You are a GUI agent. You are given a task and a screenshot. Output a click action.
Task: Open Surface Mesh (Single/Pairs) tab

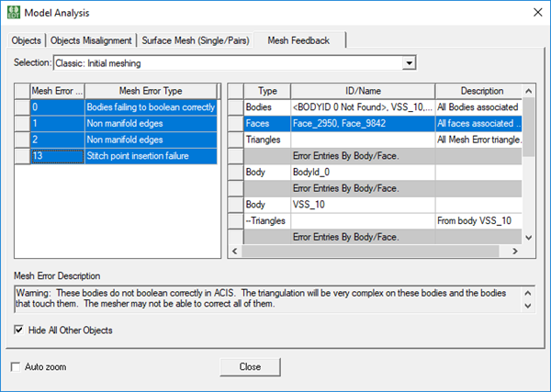196,40
